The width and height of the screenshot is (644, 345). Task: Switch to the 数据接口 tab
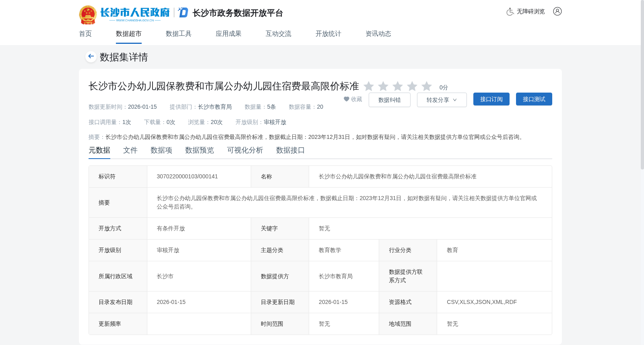tap(291, 150)
